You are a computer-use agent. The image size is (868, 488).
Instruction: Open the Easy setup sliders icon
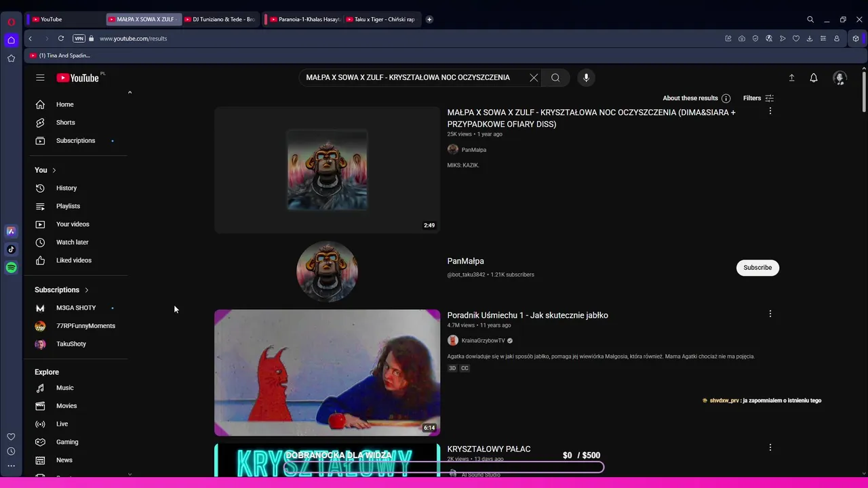point(823,39)
